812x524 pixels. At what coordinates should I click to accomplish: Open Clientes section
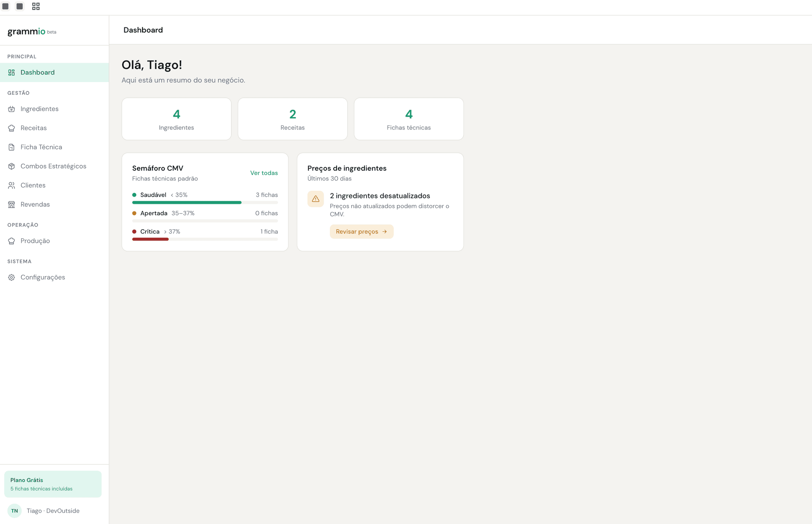coord(54,185)
